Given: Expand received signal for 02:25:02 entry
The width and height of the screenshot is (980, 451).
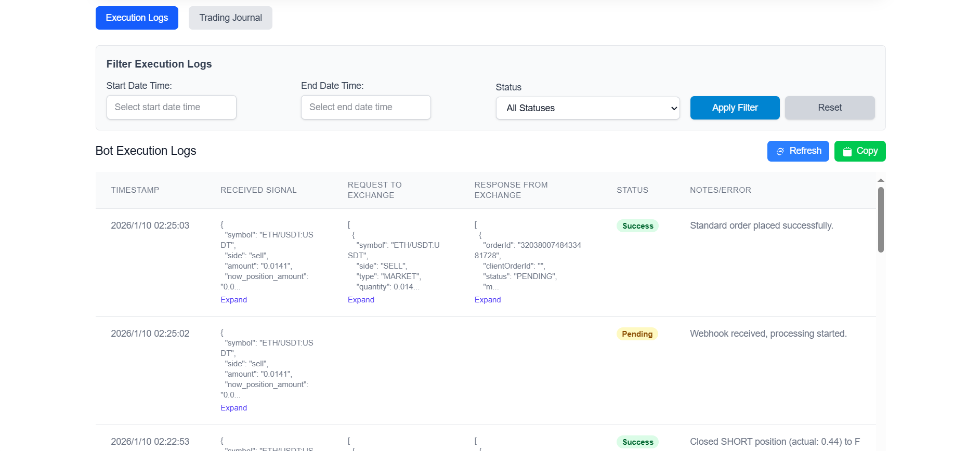Looking at the screenshot, I should (233, 408).
